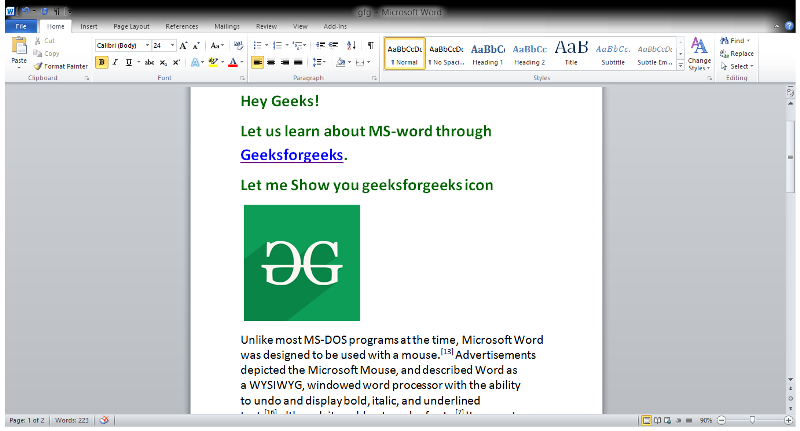Switch to the Review tab
The width and height of the screenshot is (800, 431).
(x=266, y=26)
